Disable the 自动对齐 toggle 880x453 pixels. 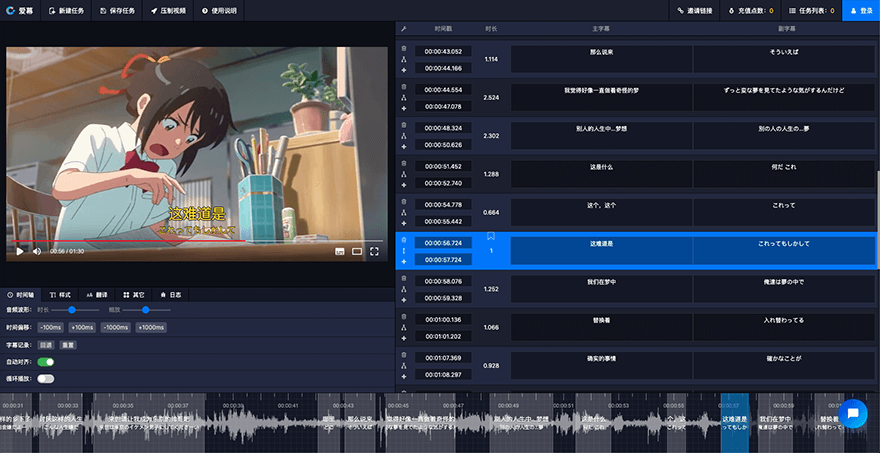click(46, 362)
